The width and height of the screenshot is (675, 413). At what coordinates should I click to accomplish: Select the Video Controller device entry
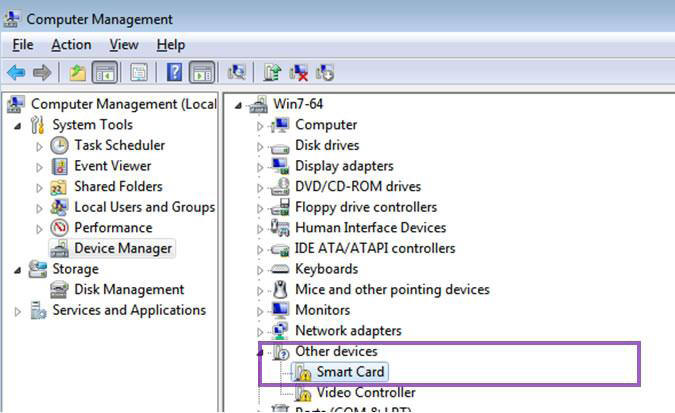(x=365, y=393)
